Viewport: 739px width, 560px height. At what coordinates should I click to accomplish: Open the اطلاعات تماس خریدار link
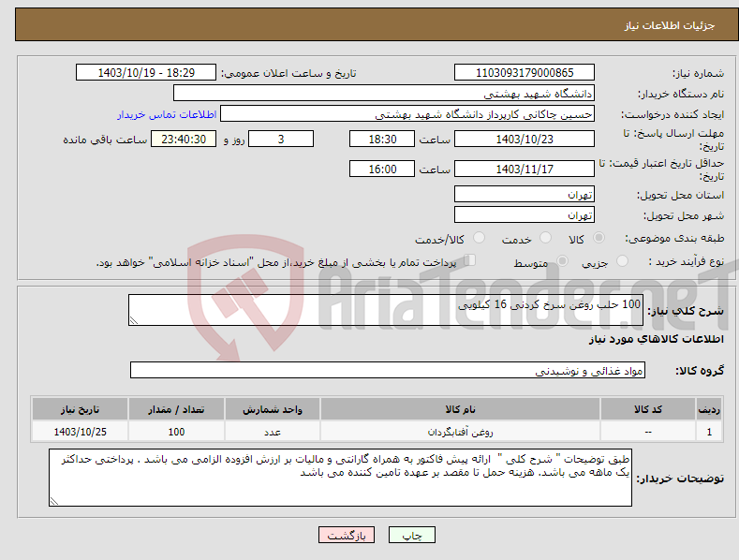tap(167, 114)
